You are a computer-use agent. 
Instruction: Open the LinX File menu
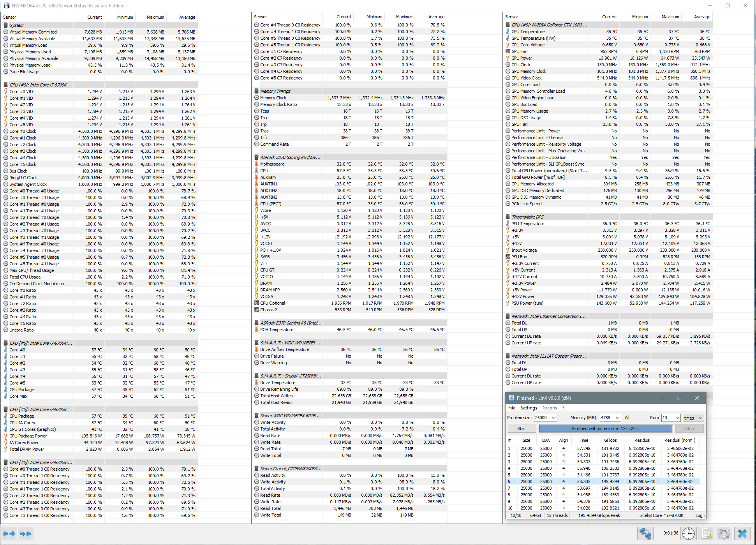pos(512,408)
